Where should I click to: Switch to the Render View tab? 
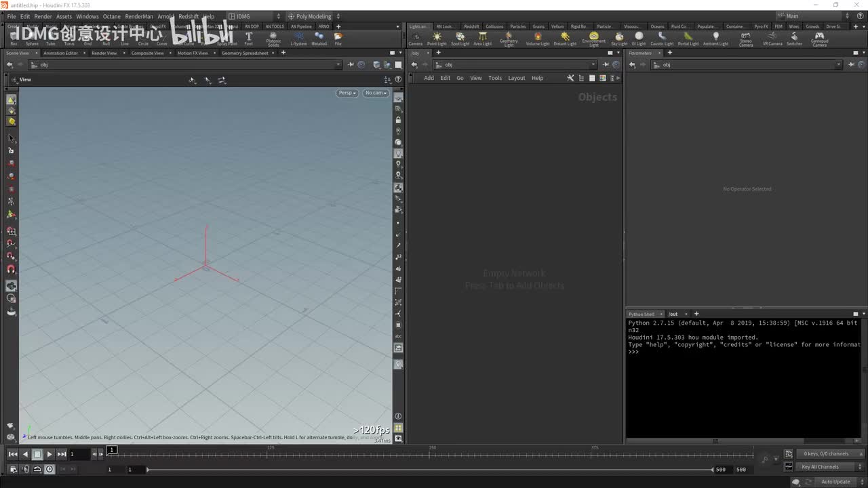click(104, 53)
